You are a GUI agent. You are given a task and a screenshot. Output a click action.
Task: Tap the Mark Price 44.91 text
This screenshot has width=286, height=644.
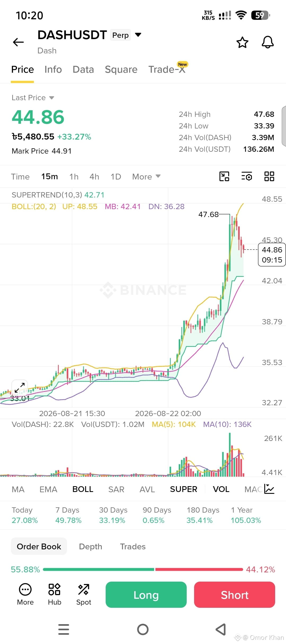[42, 151]
